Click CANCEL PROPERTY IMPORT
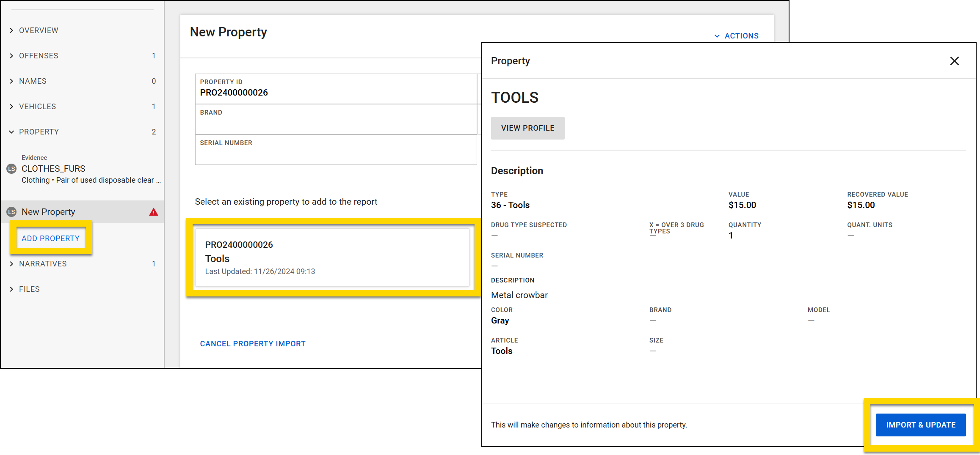The image size is (980, 455). click(x=252, y=343)
